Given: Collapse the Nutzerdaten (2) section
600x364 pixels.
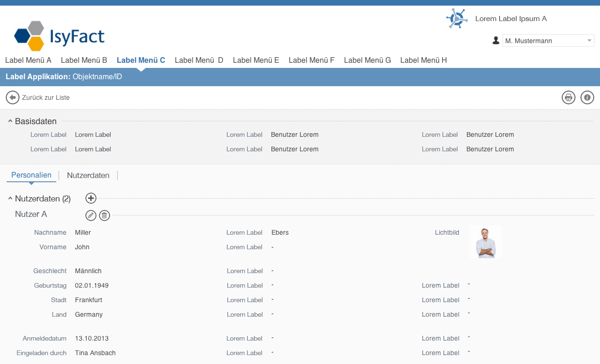Looking at the screenshot, I should click(10, 199).
